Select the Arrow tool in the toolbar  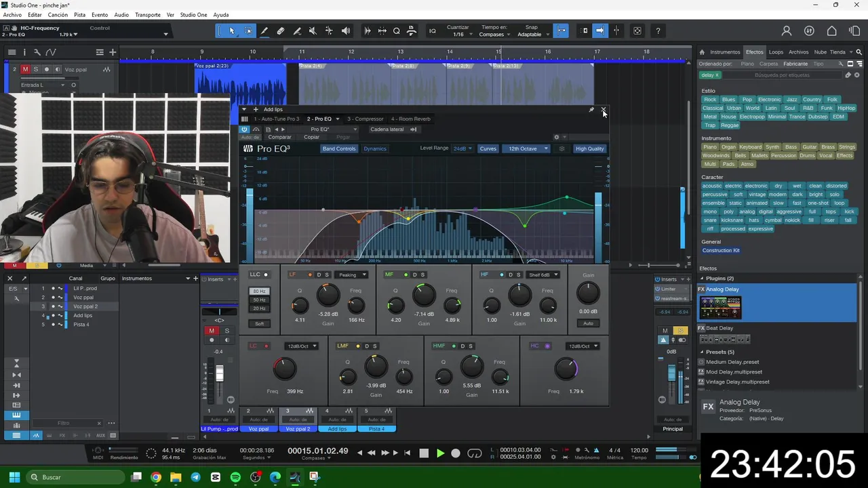pos(232,30)
